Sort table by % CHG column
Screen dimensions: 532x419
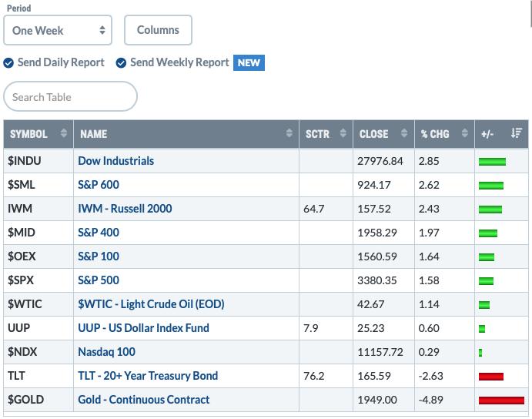(x=444, y=134)
